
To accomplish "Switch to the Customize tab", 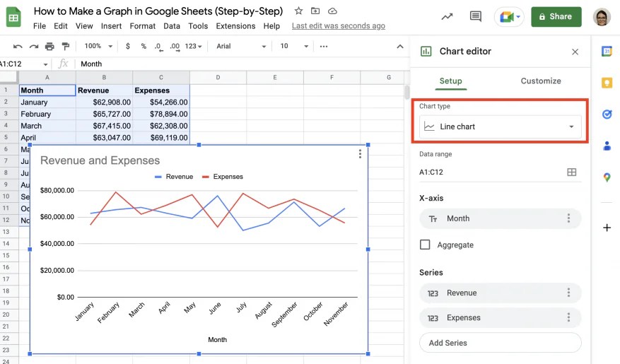I will click(x=541, y=81).
